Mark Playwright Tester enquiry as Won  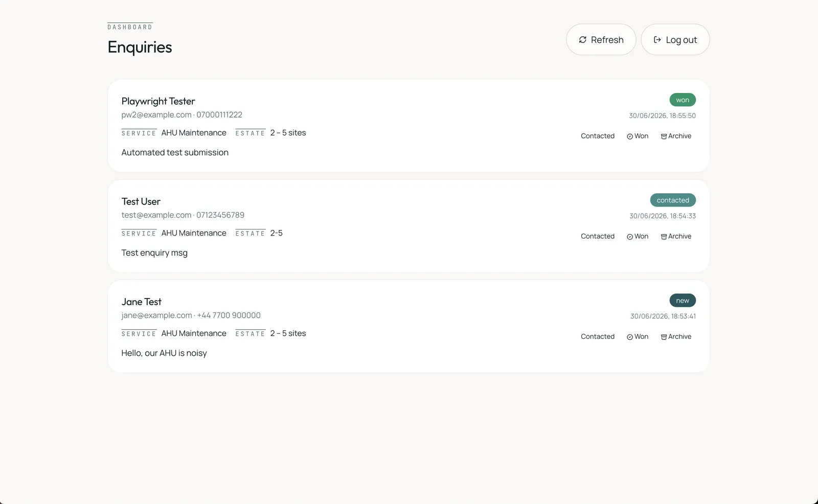pos(638,136)
